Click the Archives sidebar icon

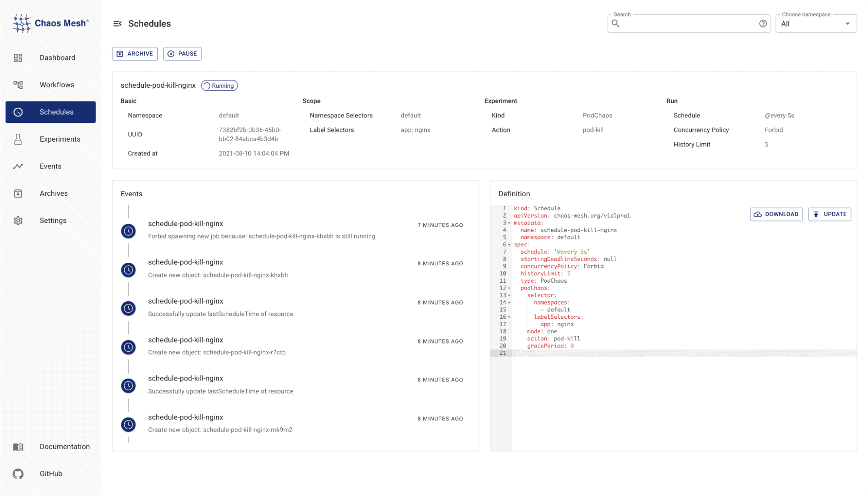click(18, 193)
